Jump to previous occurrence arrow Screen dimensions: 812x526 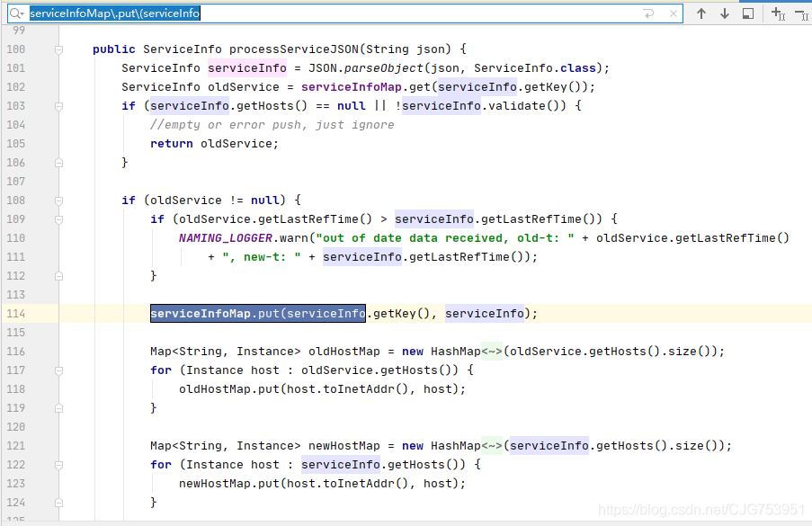pos(701,13)
